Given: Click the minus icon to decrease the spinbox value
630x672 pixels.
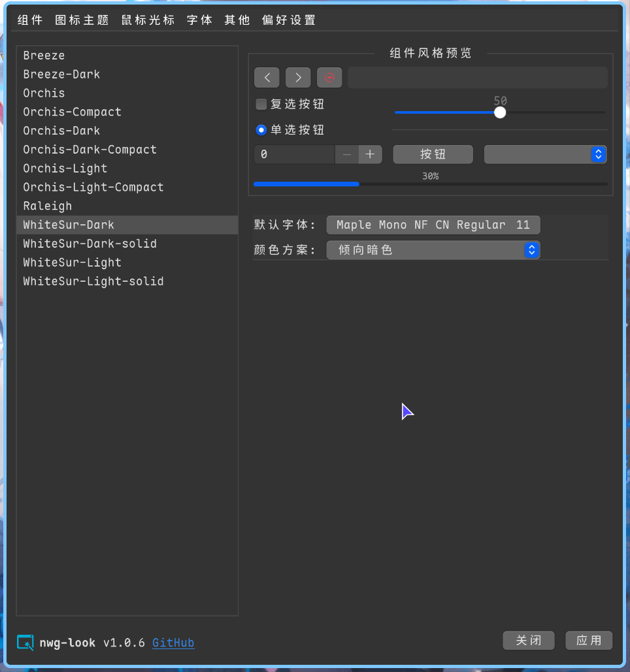Looking at the screenshot, I should point(347,154).
